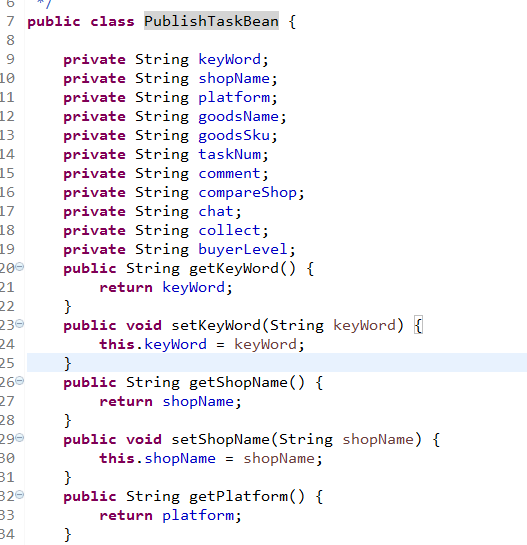The height and width of the screenshot is (545, 527).
Task: Click the getPlatform() method name
Action: 247,496
